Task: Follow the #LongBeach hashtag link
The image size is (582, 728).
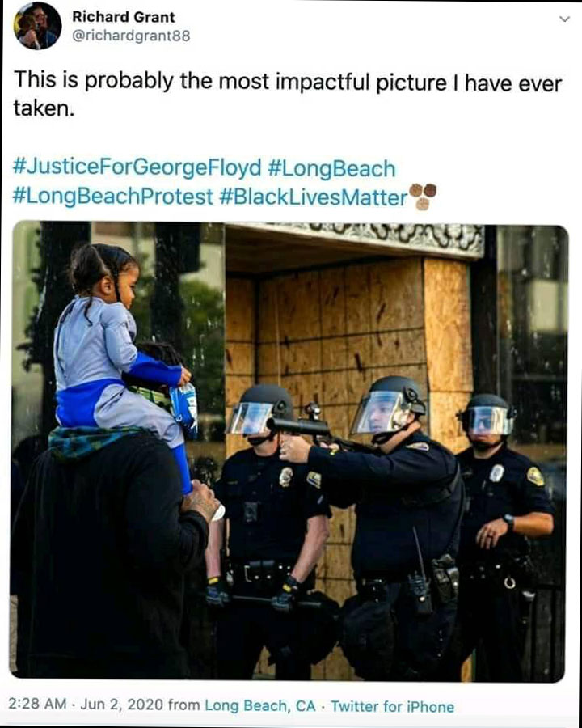Action: pos(331,168)
